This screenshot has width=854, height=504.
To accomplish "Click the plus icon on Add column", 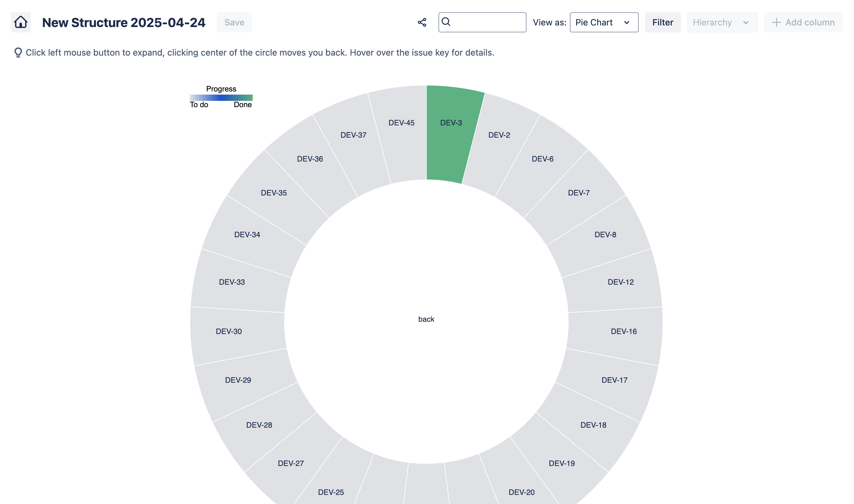I will coord(776,22).
